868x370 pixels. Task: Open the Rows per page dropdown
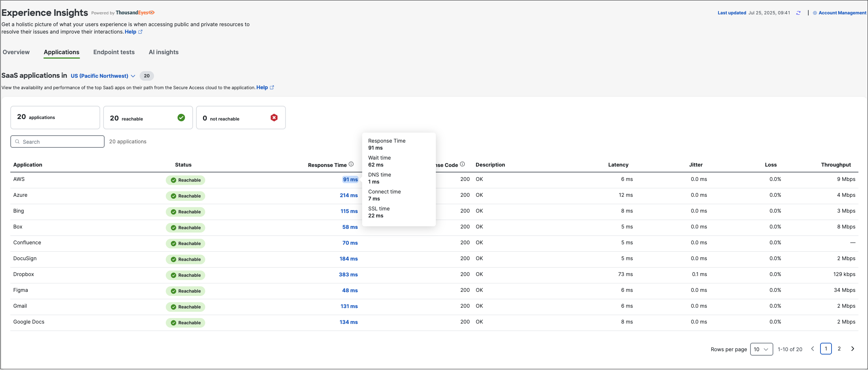(762, 349)
